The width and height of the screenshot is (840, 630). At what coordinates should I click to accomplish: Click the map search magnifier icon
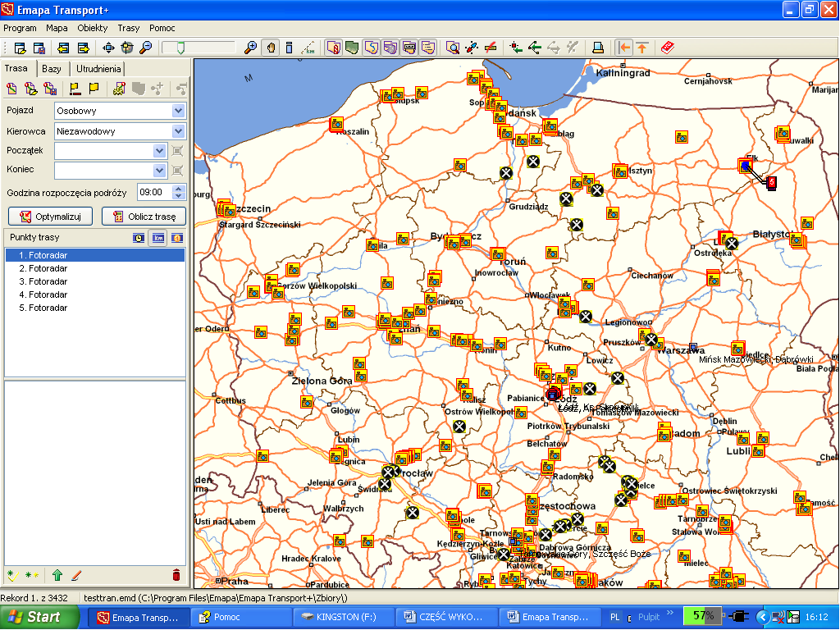click(x=453, y=48)
